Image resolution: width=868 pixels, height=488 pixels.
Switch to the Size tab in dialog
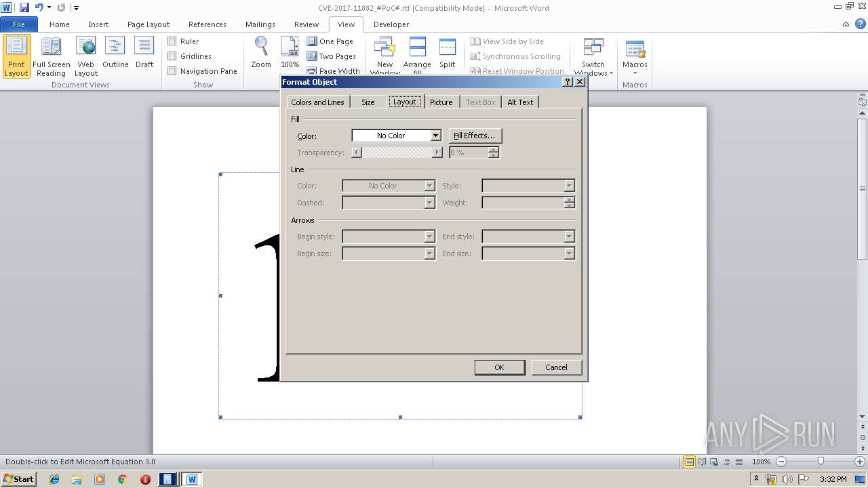click(x=368, y=102)
